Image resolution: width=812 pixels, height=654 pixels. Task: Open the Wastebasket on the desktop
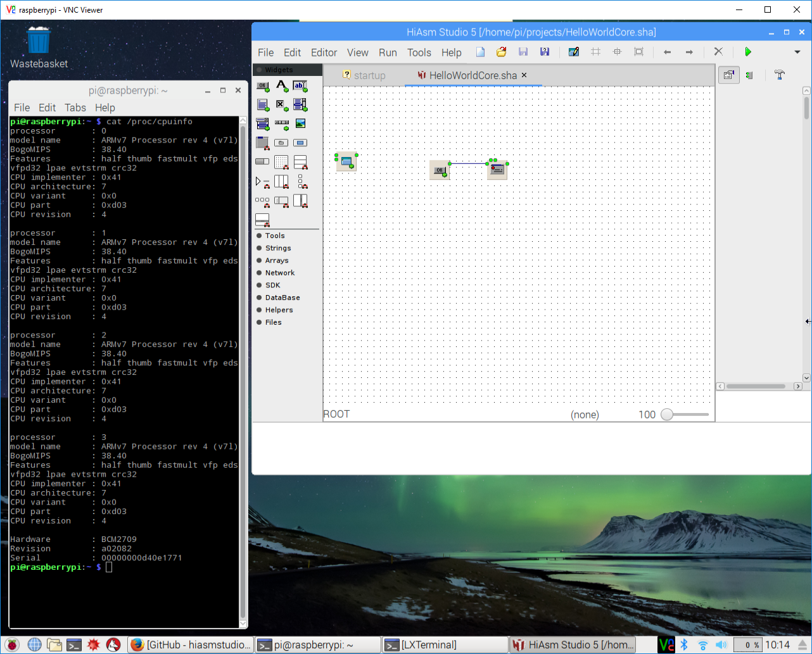pyautogui.click(x=39, y=47)
